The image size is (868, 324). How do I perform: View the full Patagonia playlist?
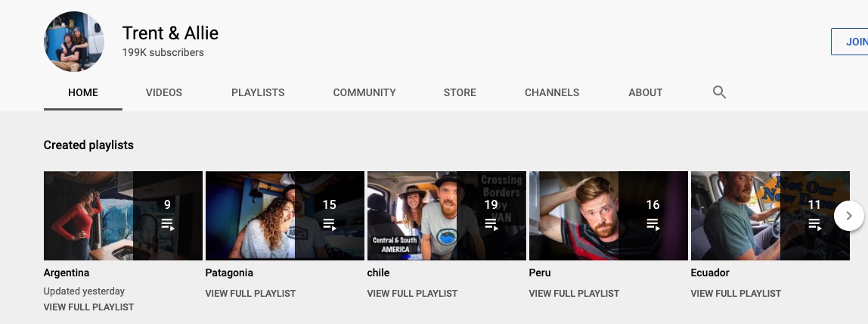(x=250, y=294)
